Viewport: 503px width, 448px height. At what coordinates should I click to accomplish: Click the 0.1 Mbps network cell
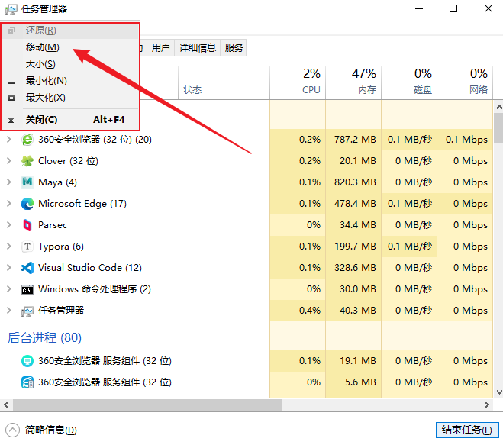point(466,140)
